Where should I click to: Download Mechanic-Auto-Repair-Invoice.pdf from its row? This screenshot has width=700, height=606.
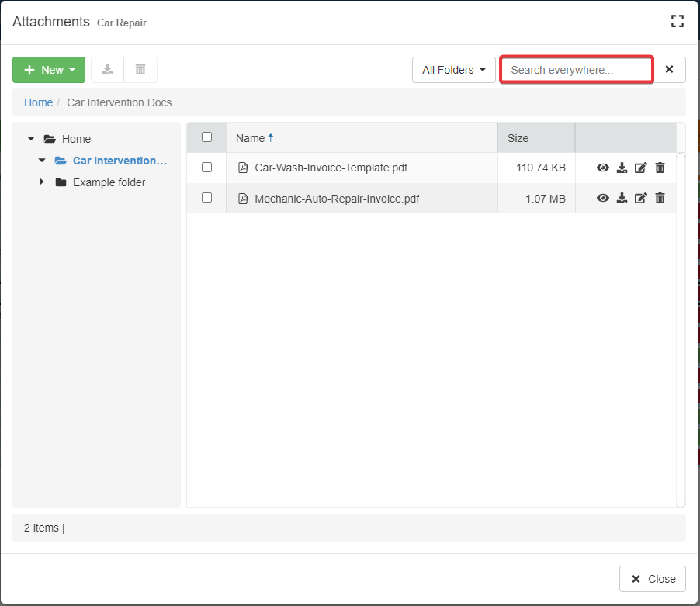point(622,198)
